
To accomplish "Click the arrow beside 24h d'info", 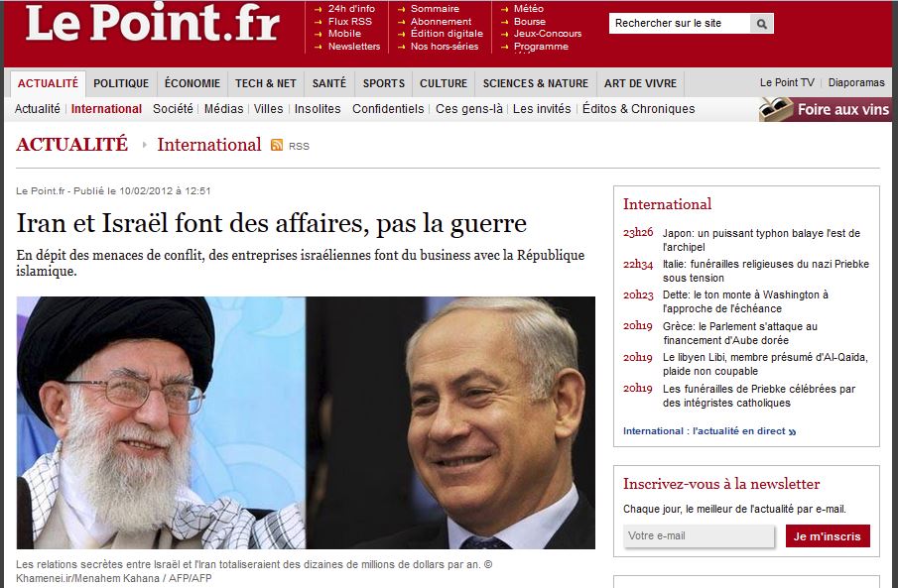I will tap(319, 9).
